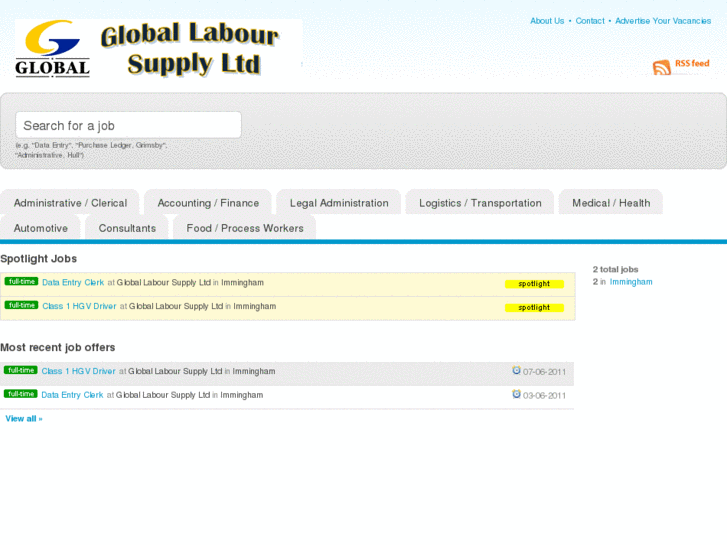Click the date 03-06-2011
Screen dimensions: 727x545
click(544, 396)
